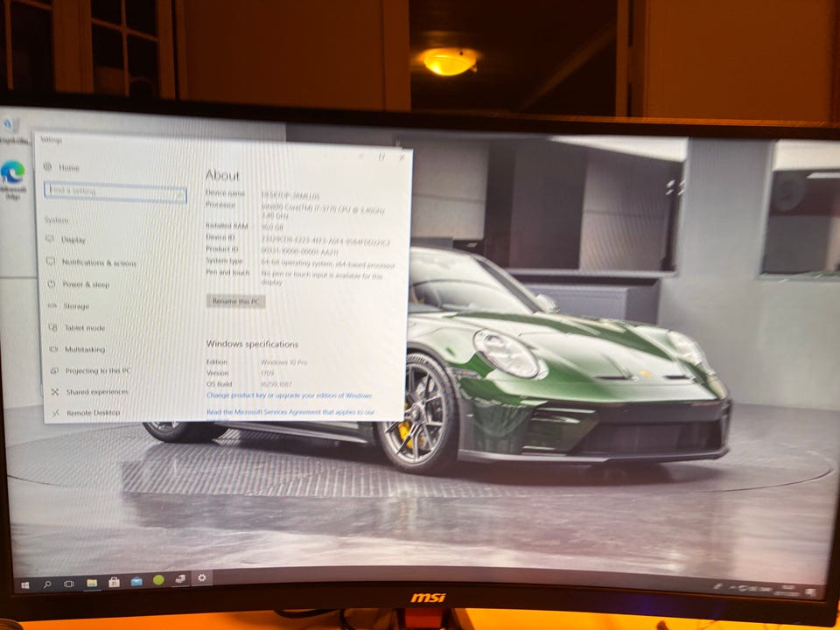This screenshot has height=630, width=840.
Task: Click the Windows 10 Pro edition value
Action: [283, 362]
